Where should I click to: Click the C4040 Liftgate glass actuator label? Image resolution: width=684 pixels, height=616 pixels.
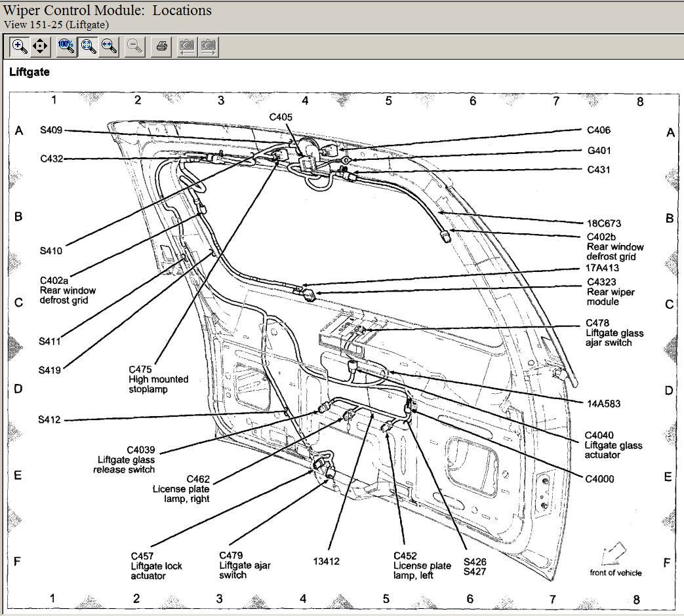[x=613, y=445]
